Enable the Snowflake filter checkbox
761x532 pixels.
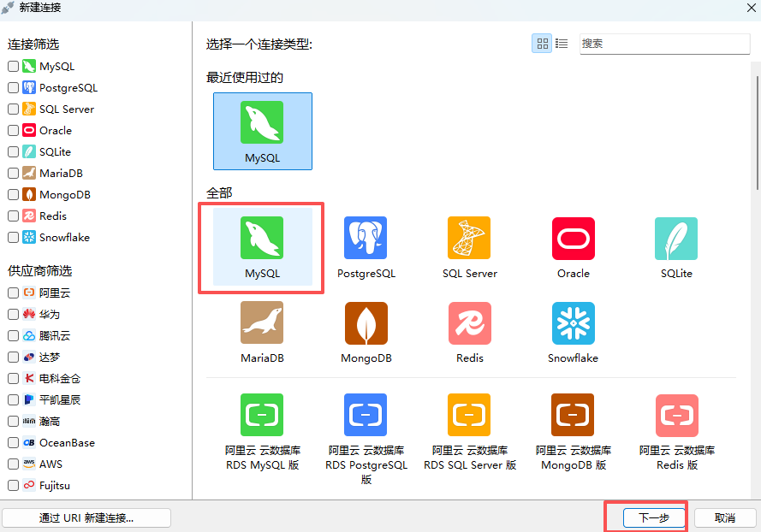click(x=13, y=237)
